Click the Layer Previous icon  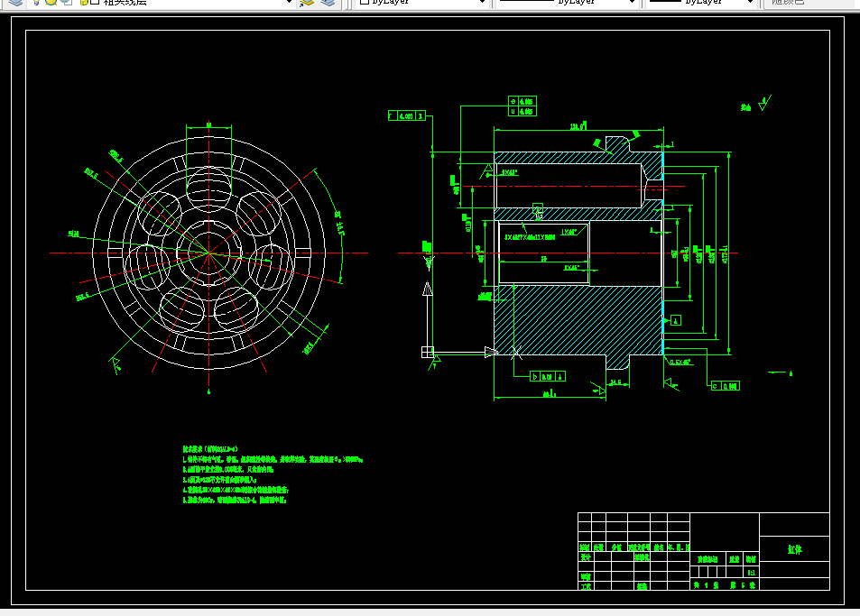pos(328,2)
